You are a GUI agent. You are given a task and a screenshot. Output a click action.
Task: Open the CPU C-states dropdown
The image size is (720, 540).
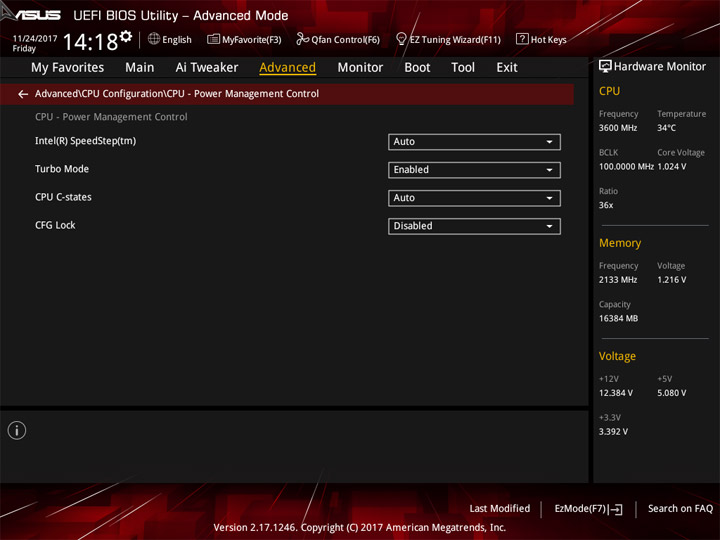click(474, 198)
